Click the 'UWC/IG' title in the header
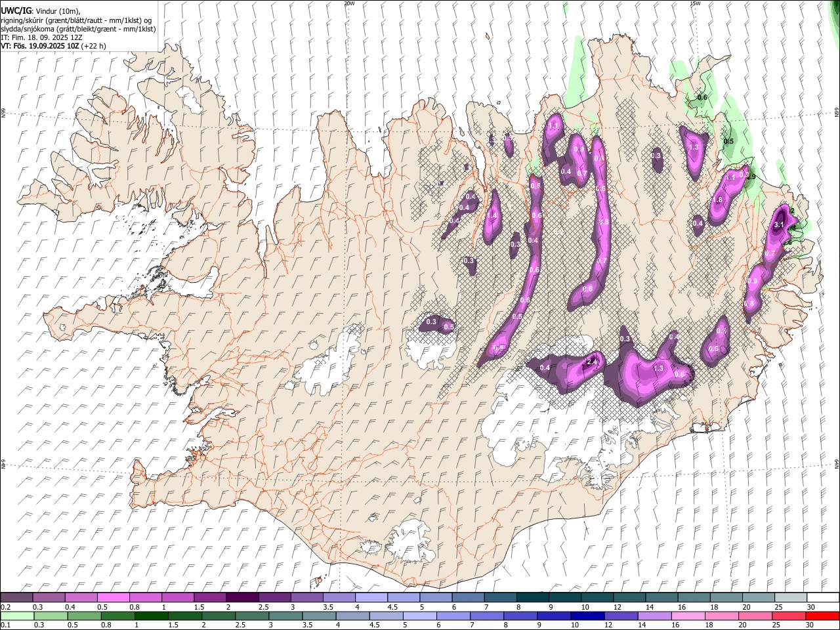The width and height of the screenshot is (840, 630). (16, 11)
